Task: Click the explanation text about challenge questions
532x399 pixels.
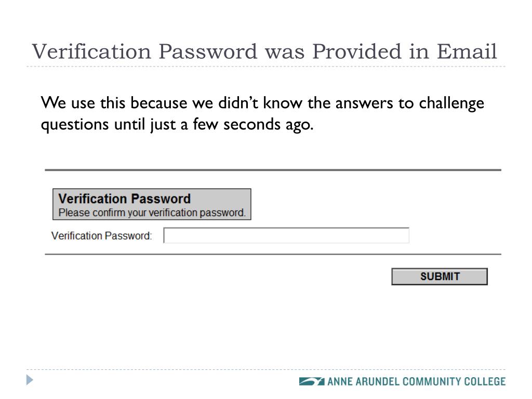Action: pos(262,114)
